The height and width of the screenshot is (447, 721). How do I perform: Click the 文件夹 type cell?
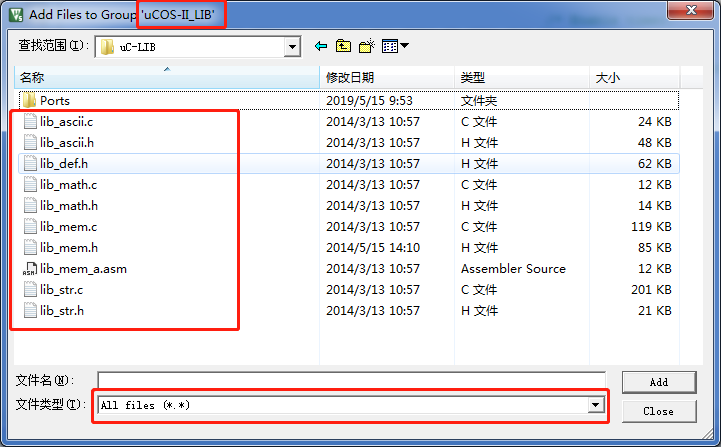pyautogui.click(x=479, y=101)
